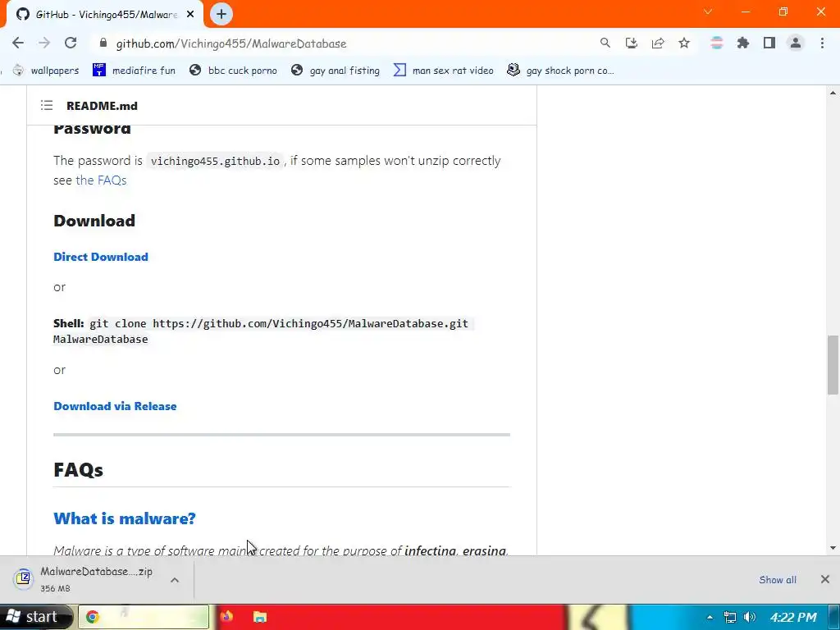Click the forward navigation arrow

[44, 43]
